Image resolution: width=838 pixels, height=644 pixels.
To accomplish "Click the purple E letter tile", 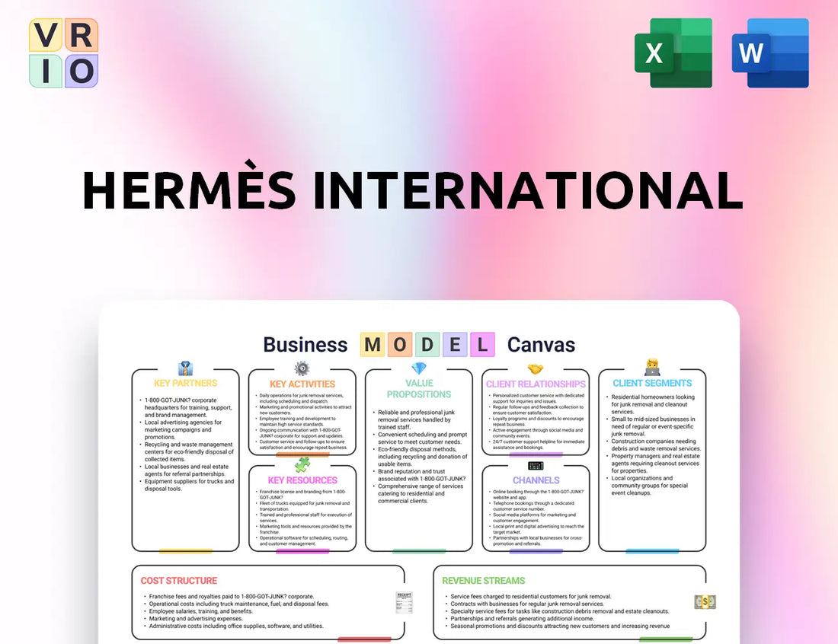I will [455, 345].
